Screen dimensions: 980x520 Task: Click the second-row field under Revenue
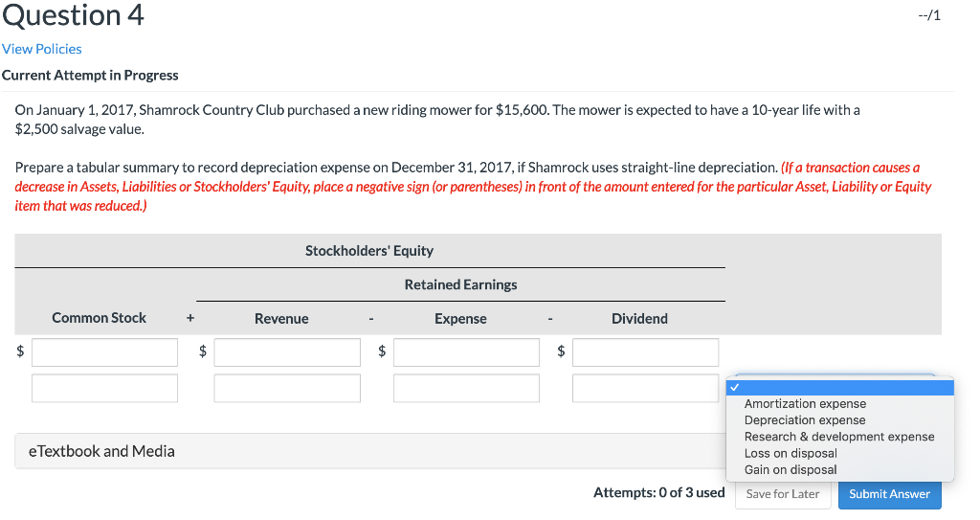287,388
